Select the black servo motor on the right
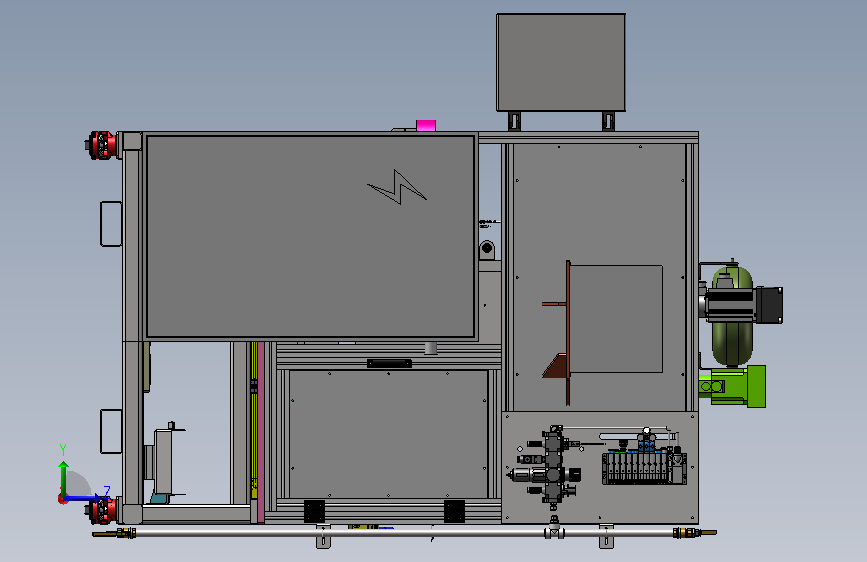867x562 pixels. (744, 304)
